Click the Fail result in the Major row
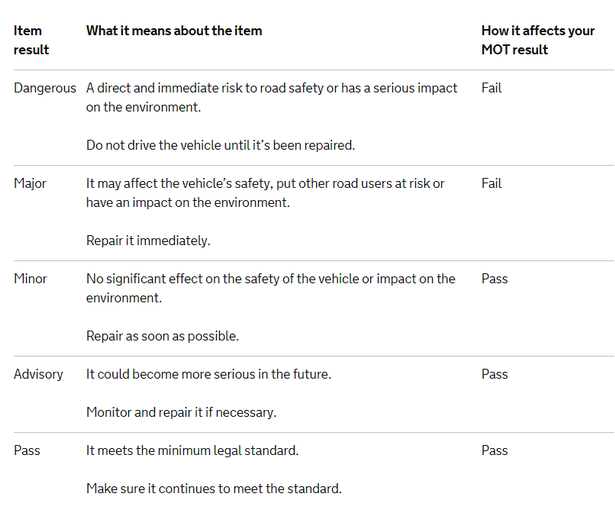 tap(491, 183)
